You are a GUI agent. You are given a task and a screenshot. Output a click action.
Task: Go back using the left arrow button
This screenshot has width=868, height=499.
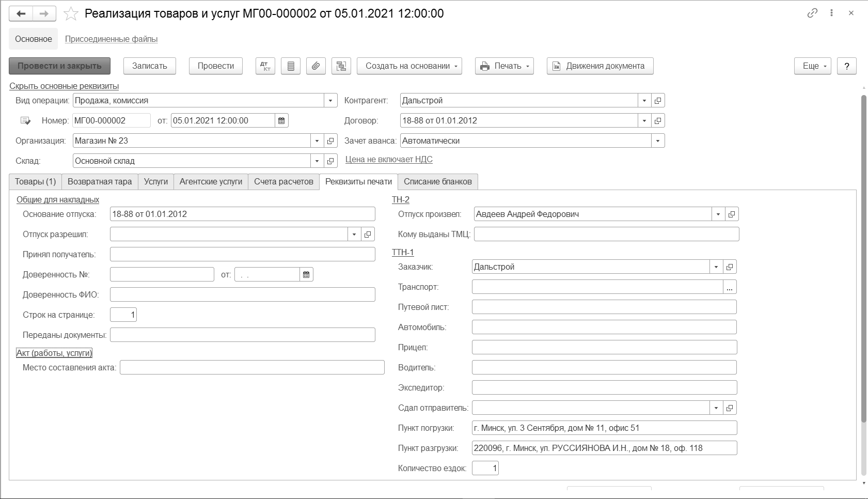(x=21, y=14)
